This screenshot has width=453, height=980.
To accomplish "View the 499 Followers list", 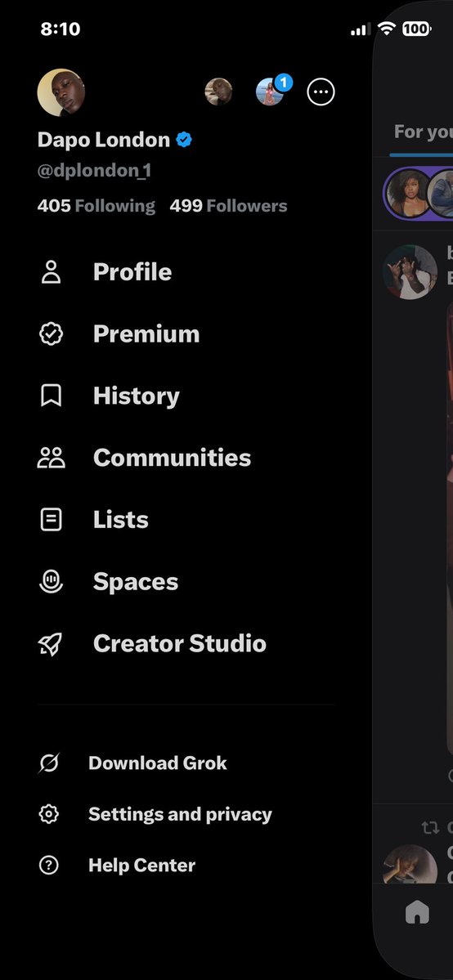I will coord(228,206).
